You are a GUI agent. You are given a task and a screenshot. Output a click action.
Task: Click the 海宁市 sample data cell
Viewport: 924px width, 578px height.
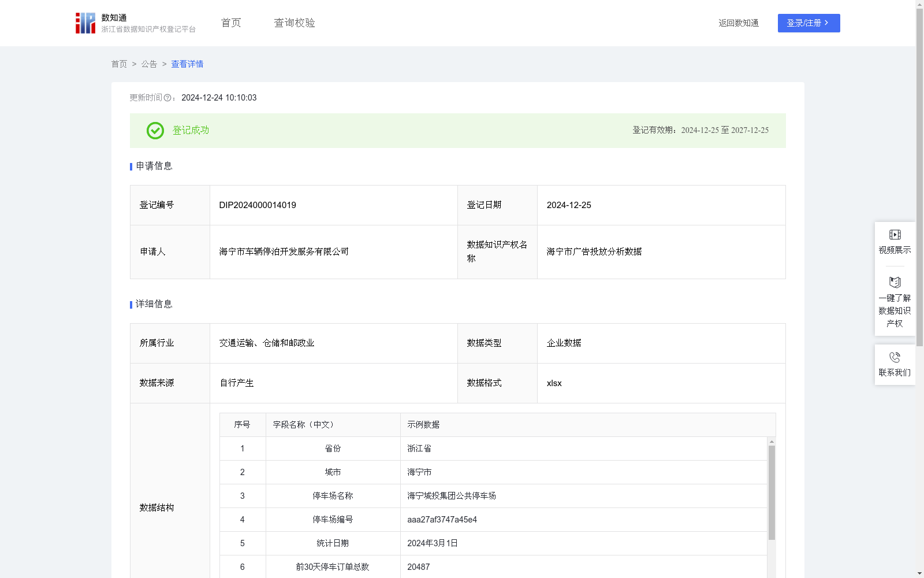[x=584, y=472]
